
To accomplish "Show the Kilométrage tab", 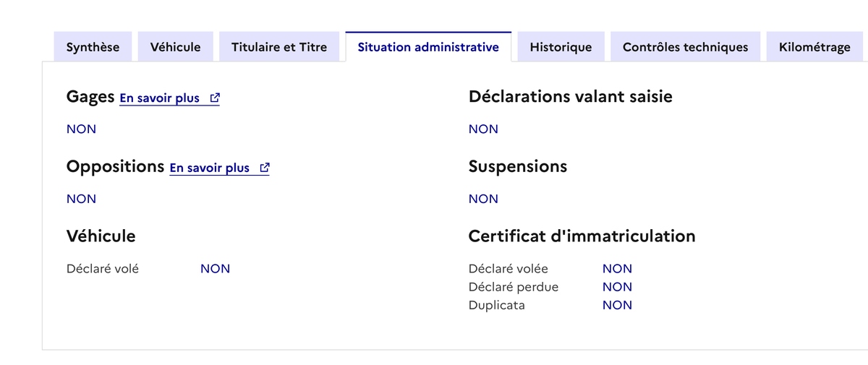I will click(x=814, y=47).
